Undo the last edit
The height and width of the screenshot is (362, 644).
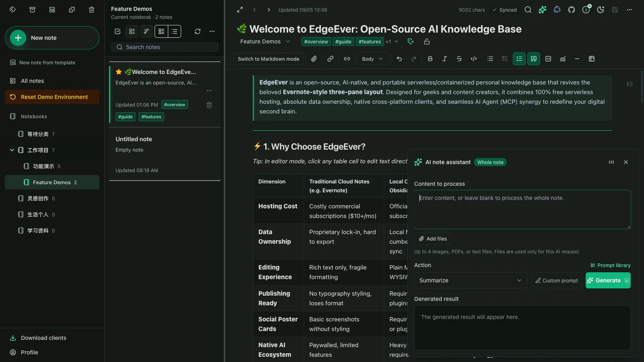399,59
